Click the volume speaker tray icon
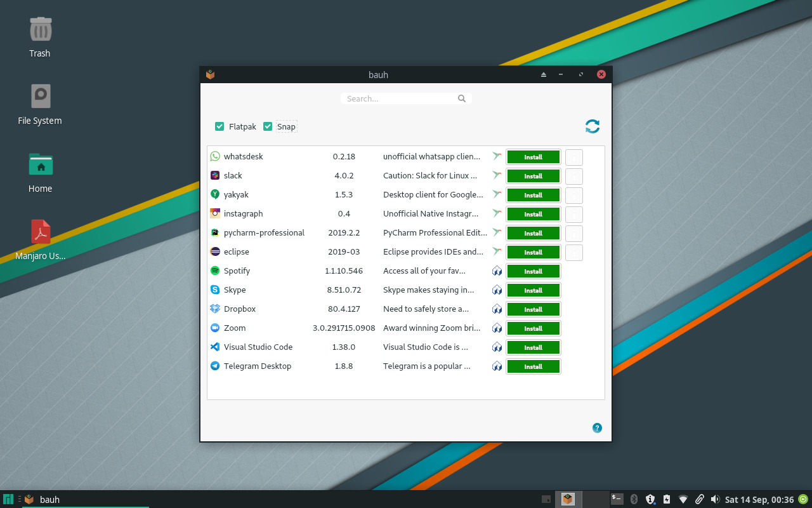The width and height of the screenshot is (812, 508). (715, 499)
